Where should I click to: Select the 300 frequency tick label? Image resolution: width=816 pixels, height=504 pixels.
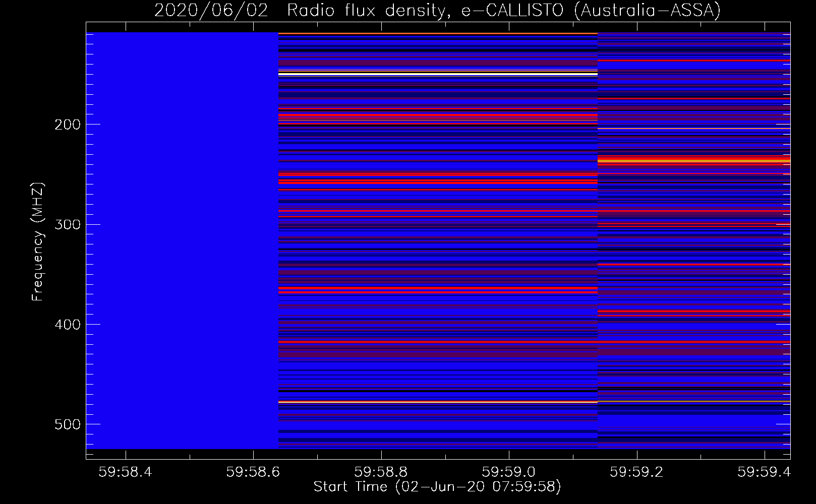68,224
